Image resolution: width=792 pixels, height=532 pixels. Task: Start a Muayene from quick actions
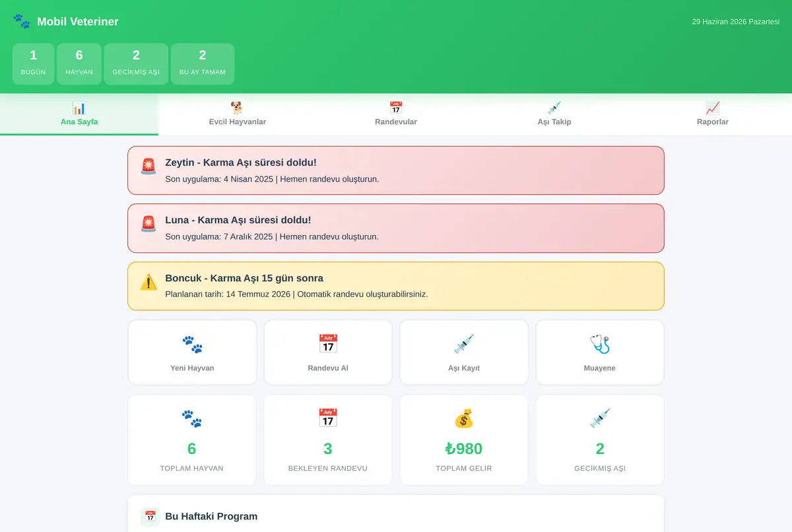click(x=600, y=352)
